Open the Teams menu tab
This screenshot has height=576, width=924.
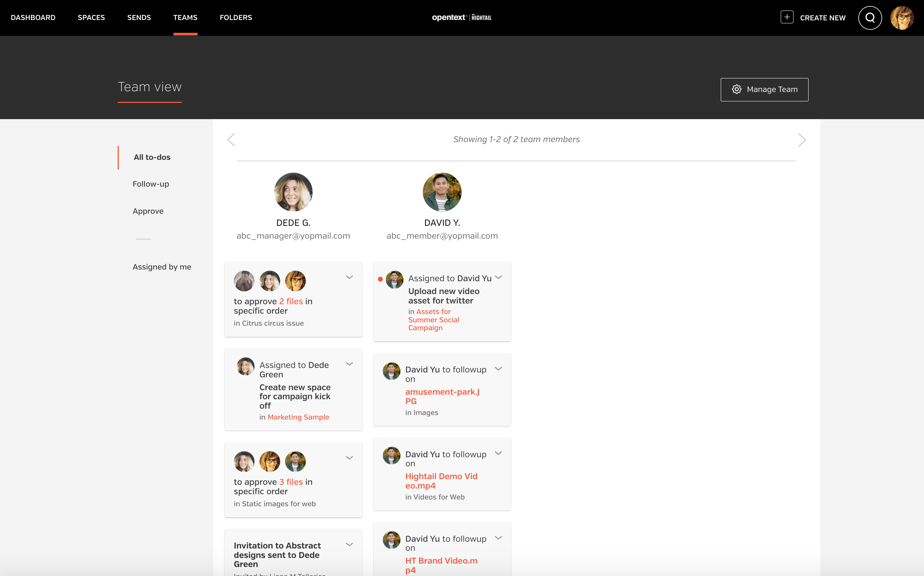(184, 18)
